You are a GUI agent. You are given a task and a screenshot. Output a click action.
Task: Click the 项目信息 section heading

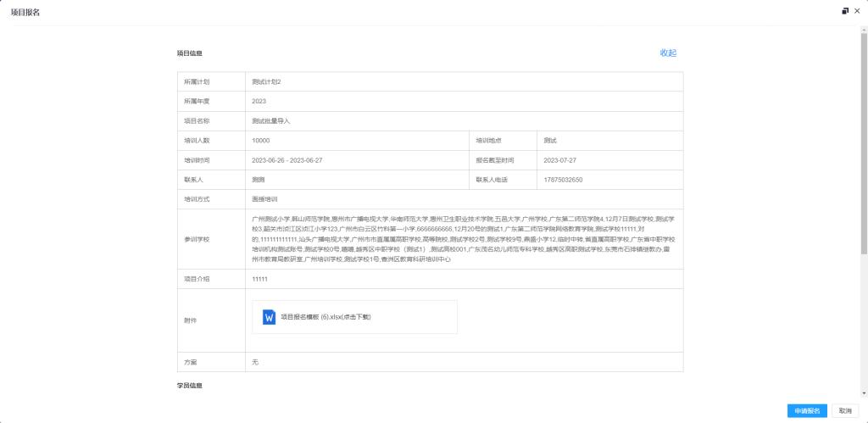(189, 53)
